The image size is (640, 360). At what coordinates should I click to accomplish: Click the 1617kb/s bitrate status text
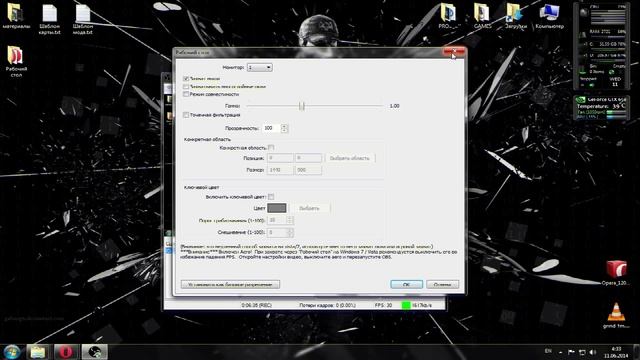[422, 305]
